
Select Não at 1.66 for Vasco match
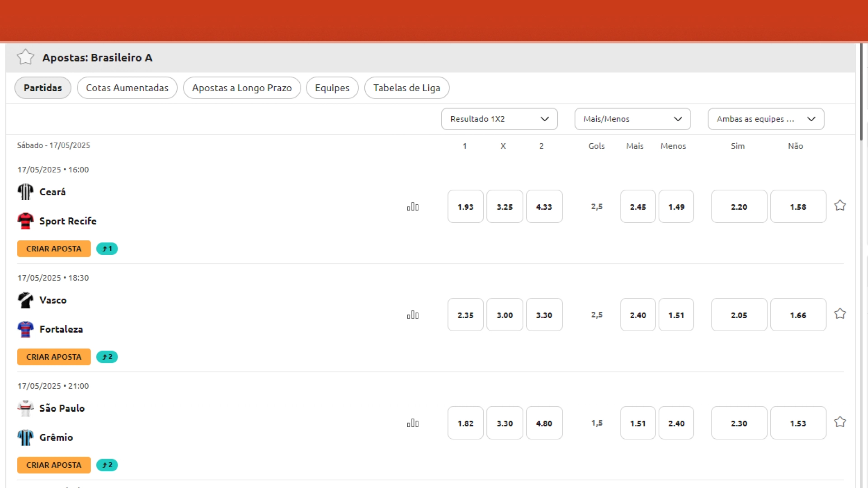pyautogui.click(x=798, y=315)
